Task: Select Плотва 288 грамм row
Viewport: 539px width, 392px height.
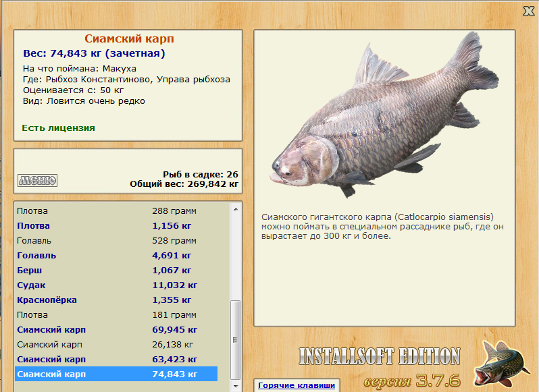Action: coord(117,211)
